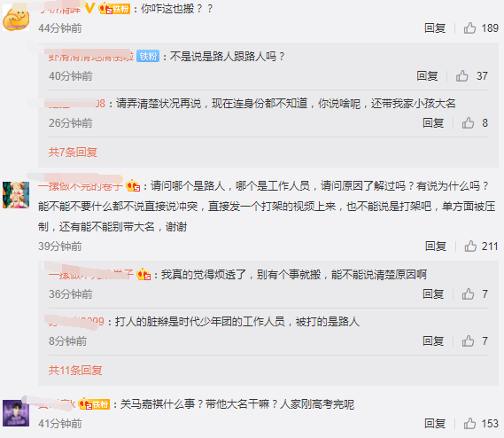The height and width of the screenshot is (438, 504).
Task: Open the yellow cartoon avatar profile
Action: point(16,19)
